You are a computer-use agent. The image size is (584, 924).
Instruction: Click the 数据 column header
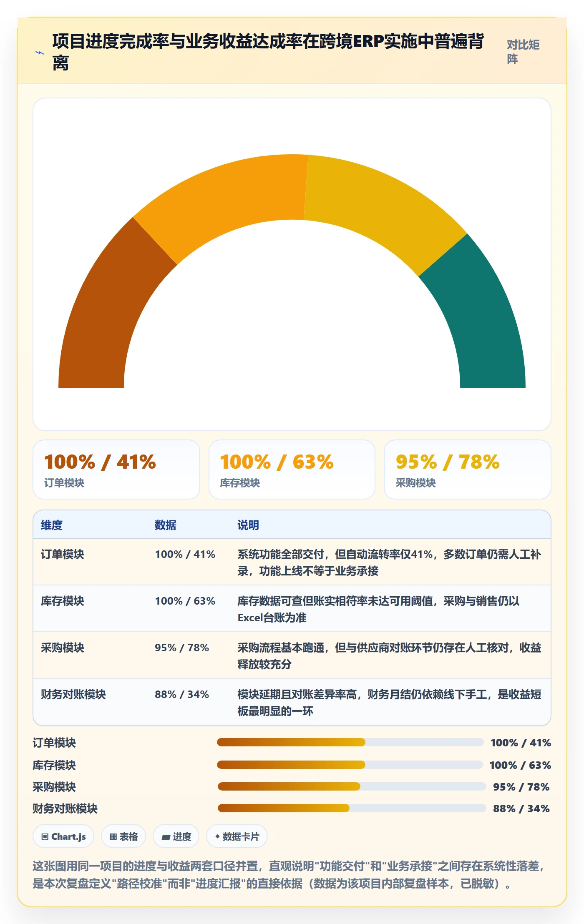166,525
